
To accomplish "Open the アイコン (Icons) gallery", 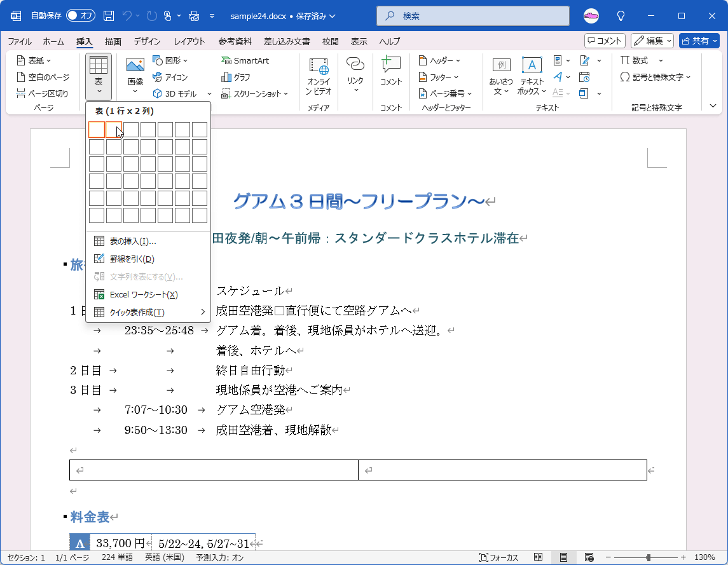I will 170,77.
